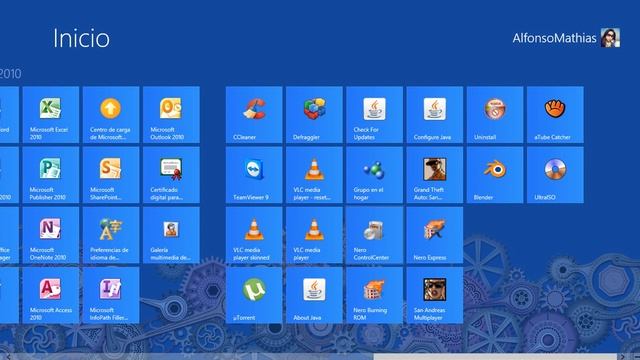
Task: Launch the Nero Burning ROM tile
Action: (x=374, y=295)
